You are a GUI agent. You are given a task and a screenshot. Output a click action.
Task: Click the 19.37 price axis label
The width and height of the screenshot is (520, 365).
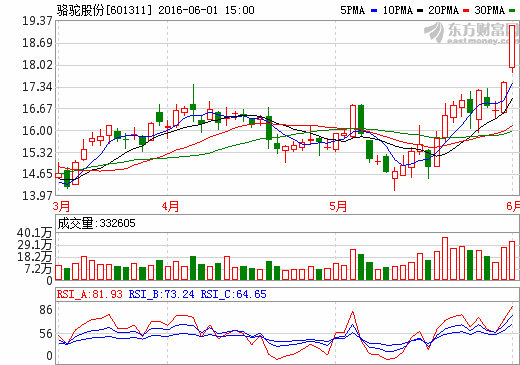38,21
